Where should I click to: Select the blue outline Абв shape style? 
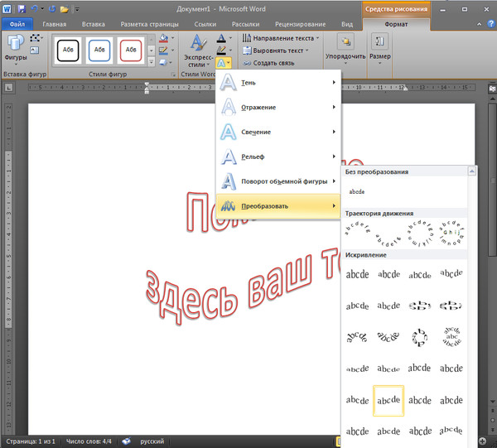(99, 50)
